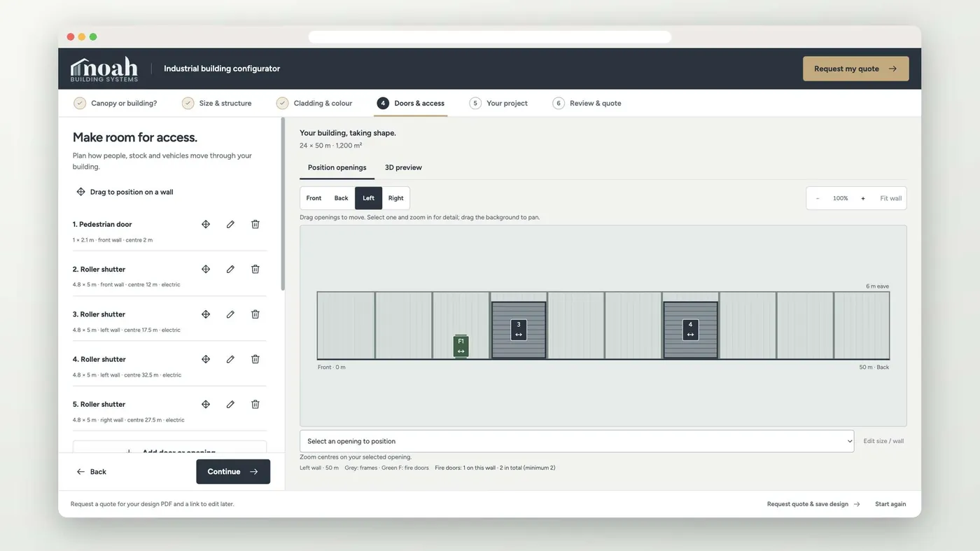
Task: Edit the Pedestrian door with pencil icon
Action: [230, 224]
